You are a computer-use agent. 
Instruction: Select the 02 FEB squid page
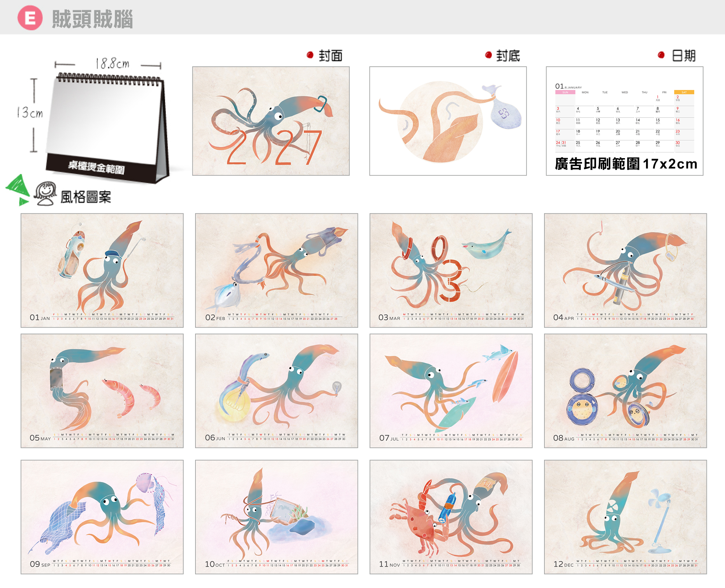[x=277, y=270]
